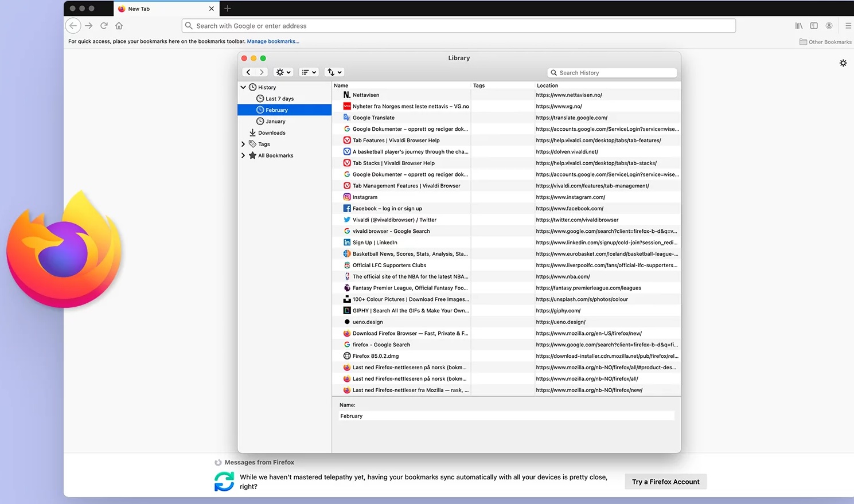Open the hamburger application menu
The image size is (854, 504).
[848, 26]
